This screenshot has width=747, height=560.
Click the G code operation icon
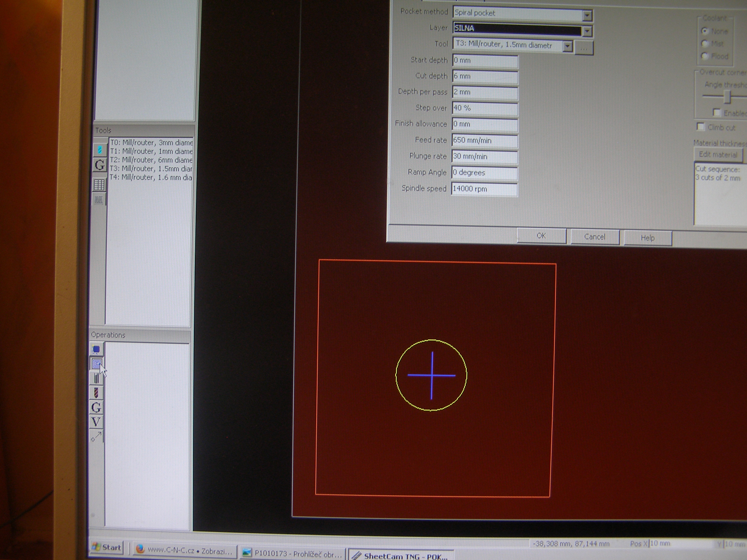coord(96,408)
